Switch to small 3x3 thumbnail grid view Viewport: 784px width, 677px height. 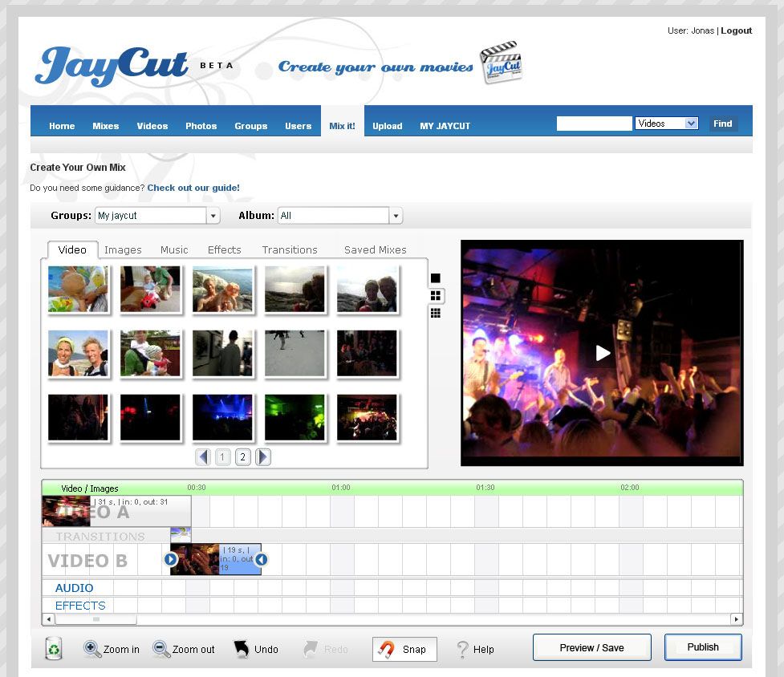click(435, 313)
